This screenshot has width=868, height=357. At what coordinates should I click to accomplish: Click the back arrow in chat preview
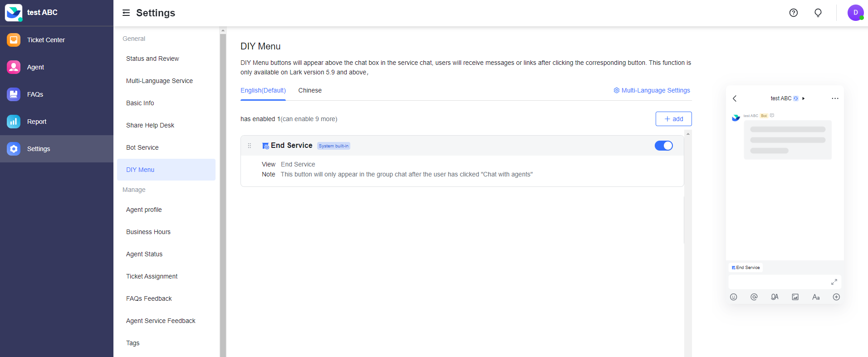point(735,98)
